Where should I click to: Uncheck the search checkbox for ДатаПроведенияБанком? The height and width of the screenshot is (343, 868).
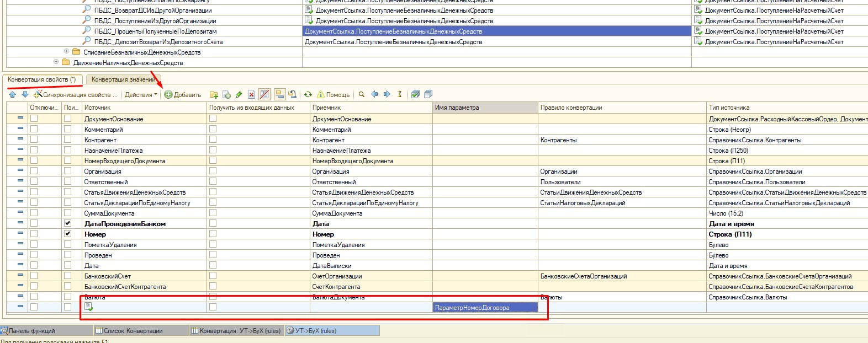[67, 223]
